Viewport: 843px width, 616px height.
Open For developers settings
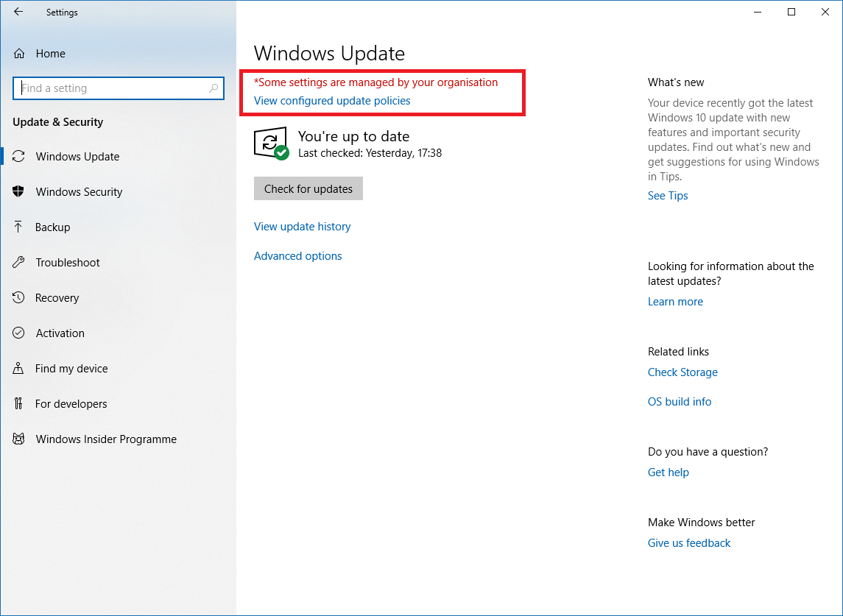coord(71,404)
